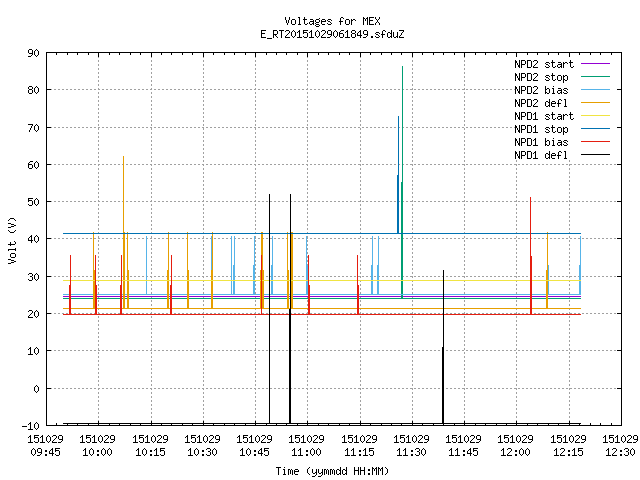The height and width of the screenshot is (480, 640).
Task: Click the 'Volt (V)' y-axis label
Action: [13, 240]
